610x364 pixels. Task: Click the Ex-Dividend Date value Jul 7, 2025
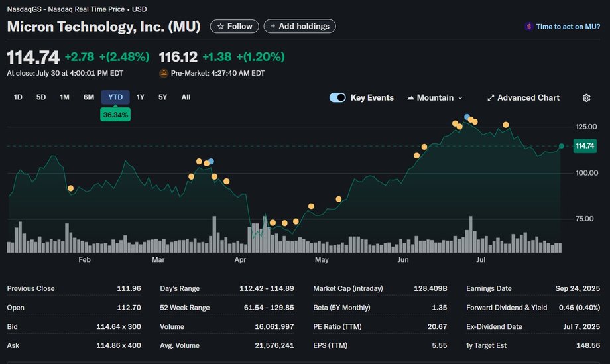point(581,327)
